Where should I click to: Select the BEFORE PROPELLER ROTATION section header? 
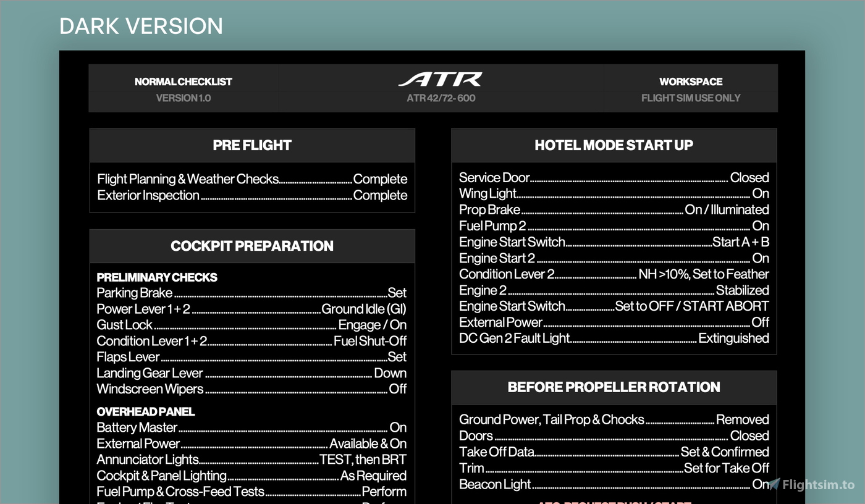click(x=614, y=387)
